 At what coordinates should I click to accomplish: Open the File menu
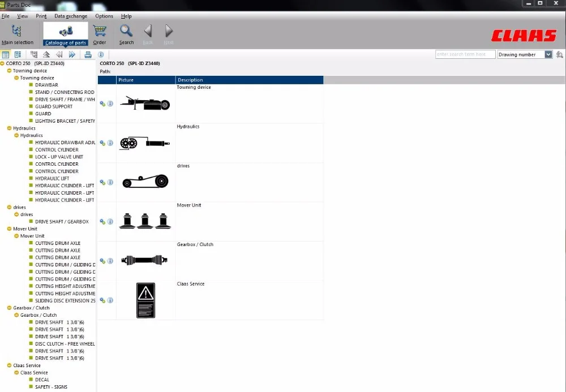[x=6, y=16]
